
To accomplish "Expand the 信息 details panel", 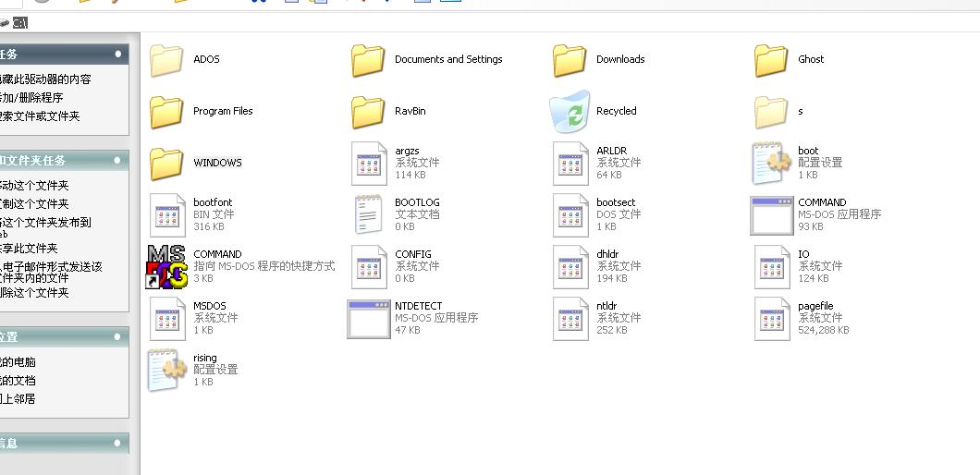I will (x=117, y=444).
